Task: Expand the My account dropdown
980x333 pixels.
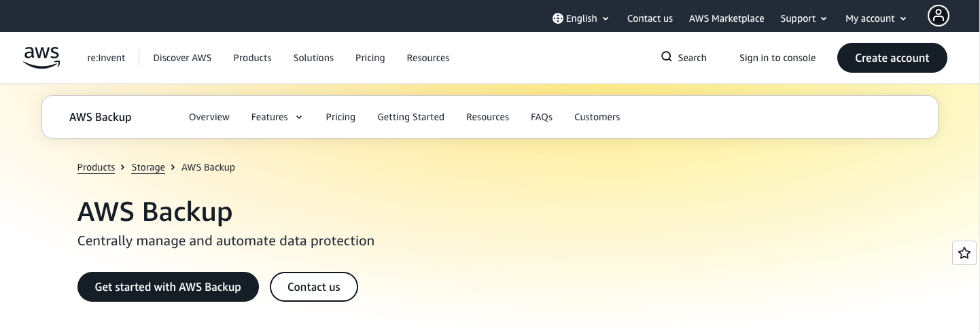Action: [x=876, y=18]
